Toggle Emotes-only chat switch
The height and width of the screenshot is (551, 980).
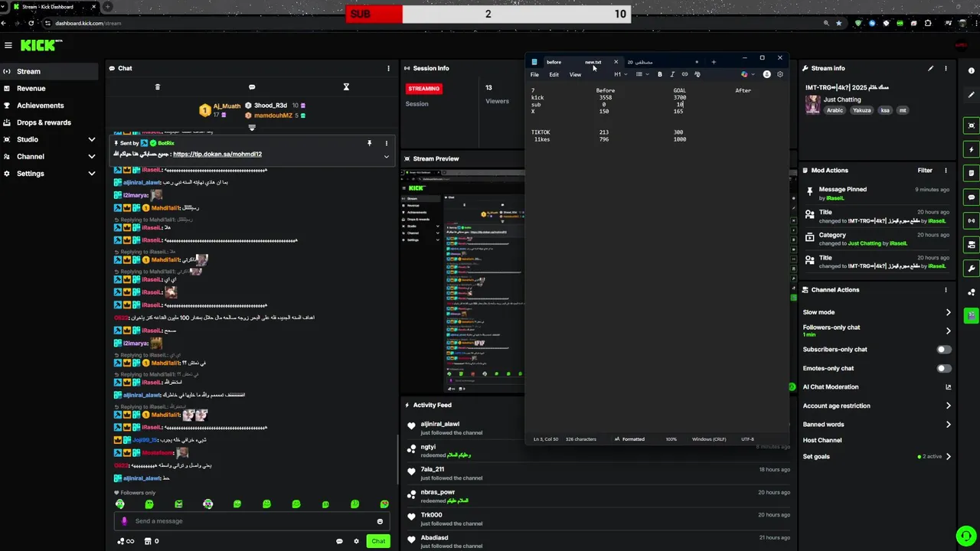pyautogui.click(x=944, y=368)
